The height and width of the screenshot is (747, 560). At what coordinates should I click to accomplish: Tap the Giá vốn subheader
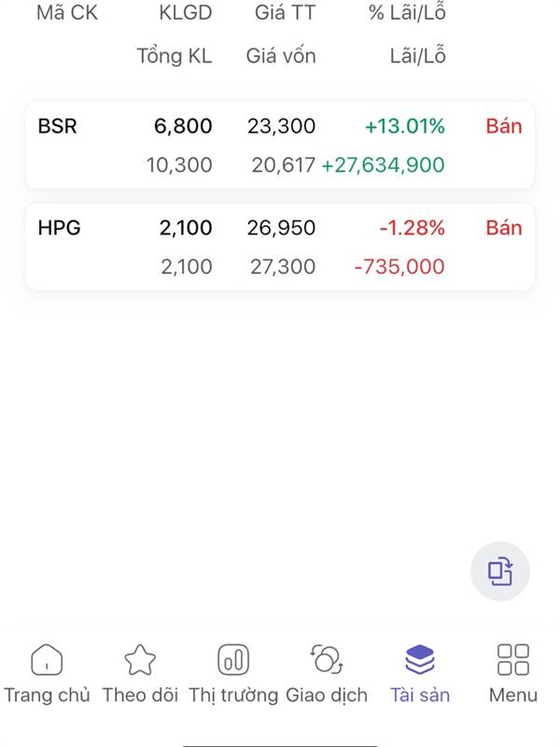pos(281,56)
